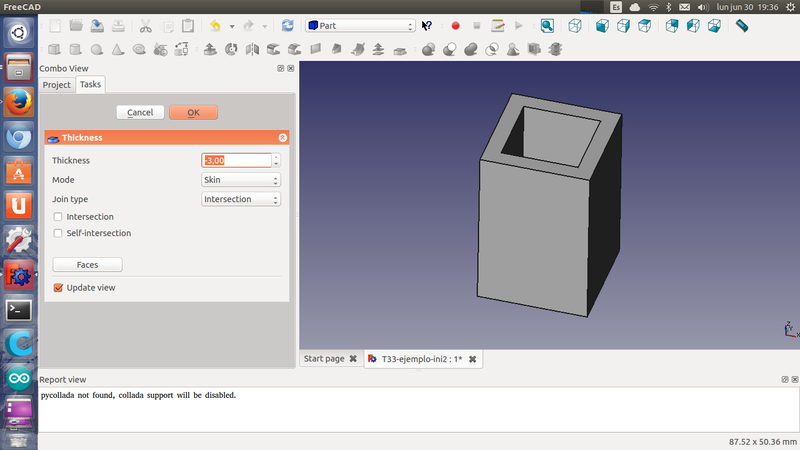Image resolution: width=800 pixels, height=450 pixels.
Task: Click the Undo arrow icon
Action: pyautogui.click(x=214, y=26)
